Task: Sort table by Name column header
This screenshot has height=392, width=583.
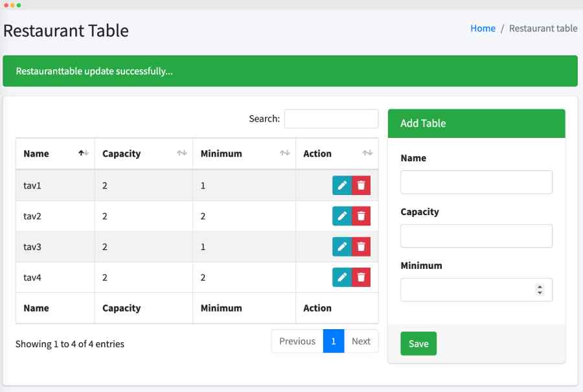Action: 55,154
